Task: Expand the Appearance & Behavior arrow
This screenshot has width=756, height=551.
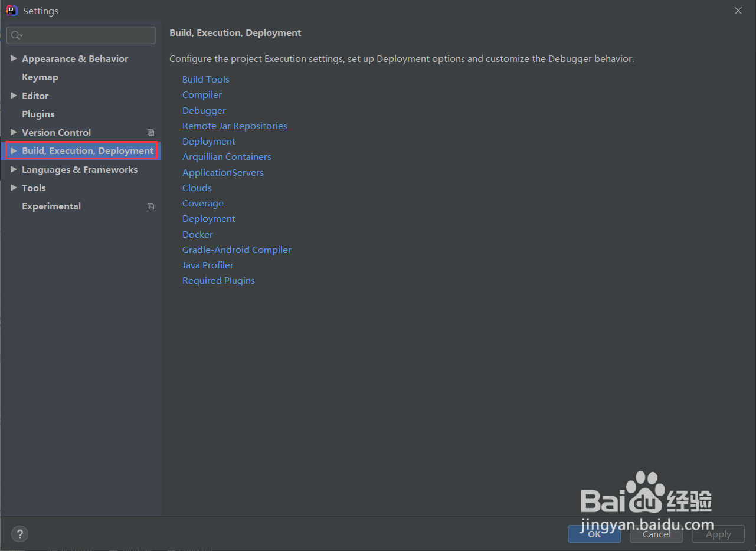Action: click(x=14, y=58)
